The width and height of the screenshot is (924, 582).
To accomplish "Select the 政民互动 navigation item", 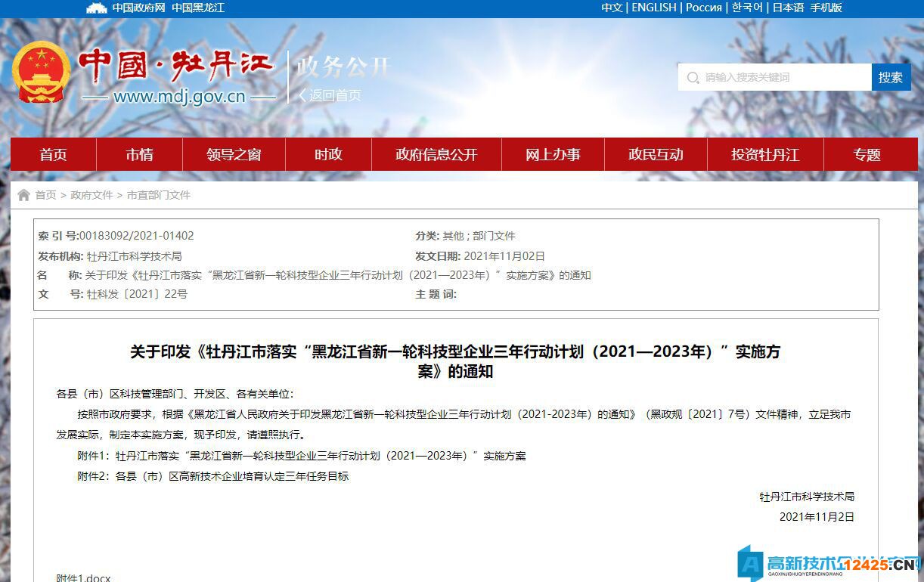I will pos(655,154).
